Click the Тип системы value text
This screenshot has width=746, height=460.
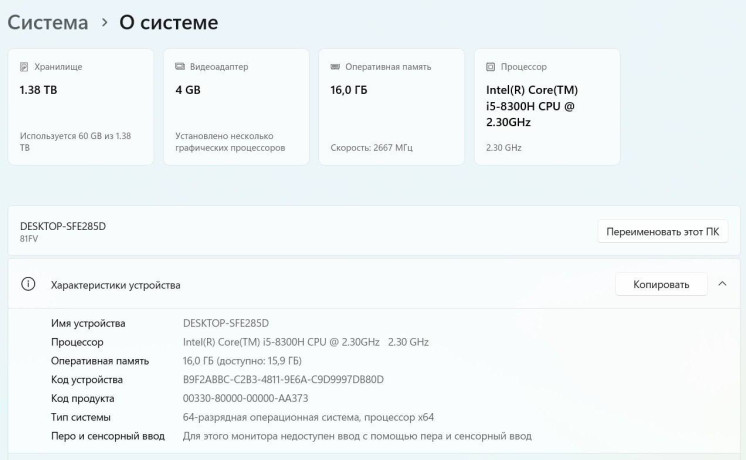tap(308, 417)
